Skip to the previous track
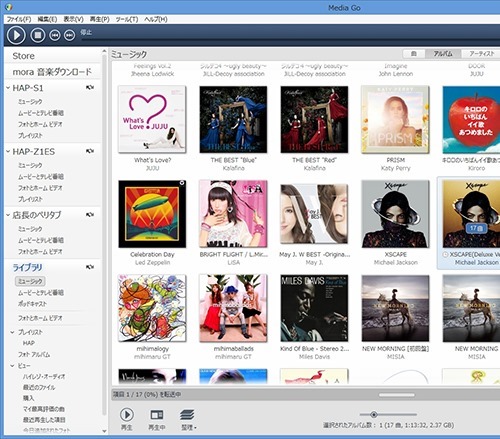 [55, 35]
